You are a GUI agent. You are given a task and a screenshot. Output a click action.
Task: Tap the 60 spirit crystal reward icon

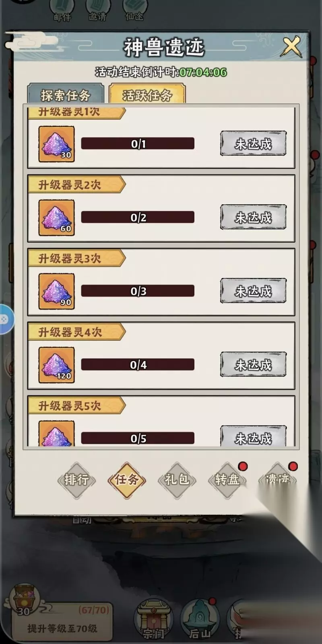coord(56,218)
